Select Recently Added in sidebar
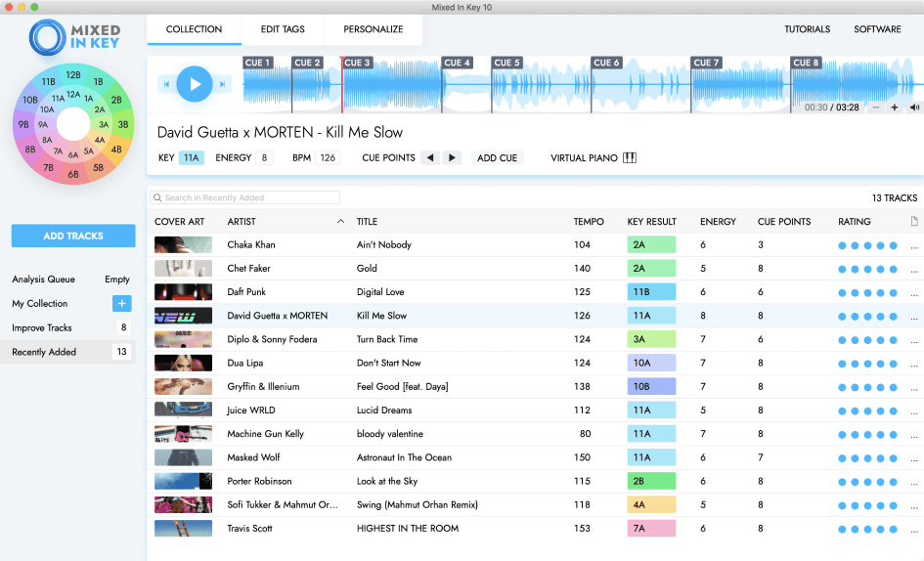Viewport: 924px width, 561px height. pyautogui.click(x=67, y=352)
